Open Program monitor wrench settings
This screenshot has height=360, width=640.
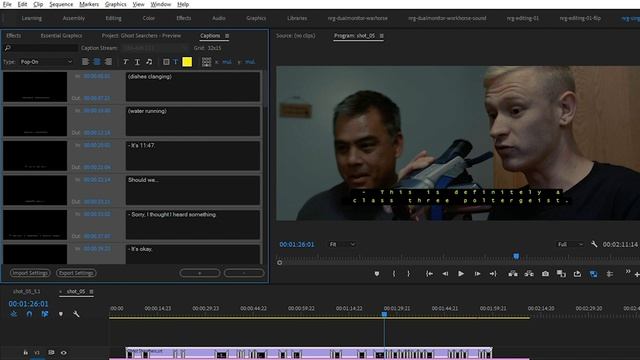pyautogui.click(x=594, y=244)
